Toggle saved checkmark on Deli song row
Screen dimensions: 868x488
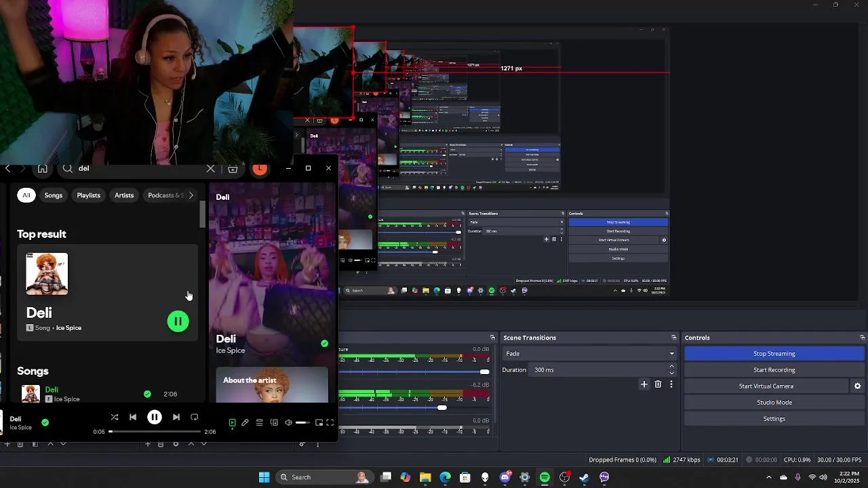[147, 394]
